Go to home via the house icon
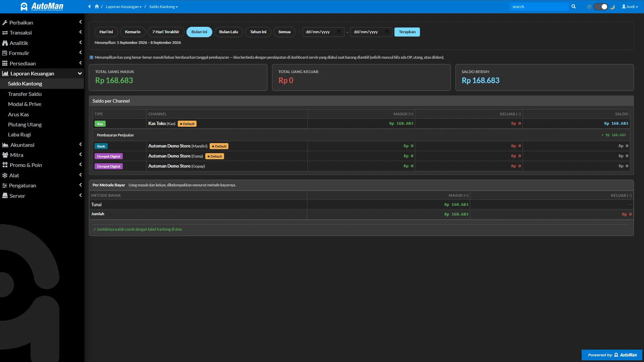The width and height of the screenshot is (644, 362). [97, 6]
